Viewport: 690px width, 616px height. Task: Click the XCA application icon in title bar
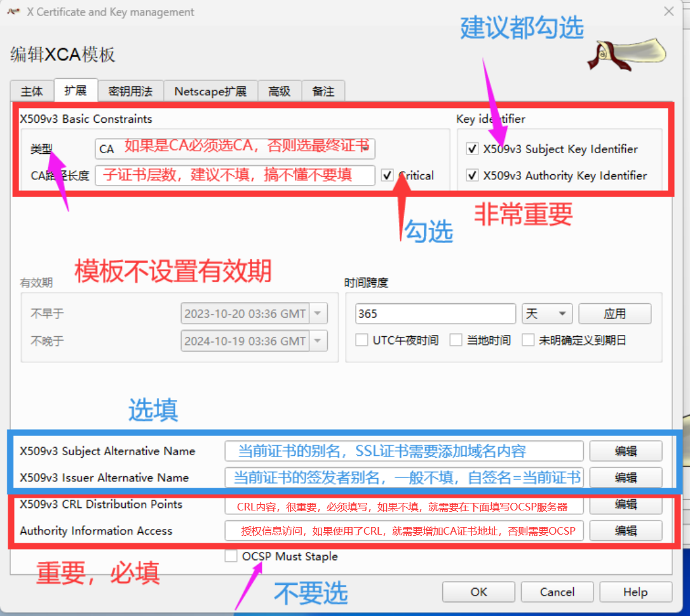(x=14, y=11)
